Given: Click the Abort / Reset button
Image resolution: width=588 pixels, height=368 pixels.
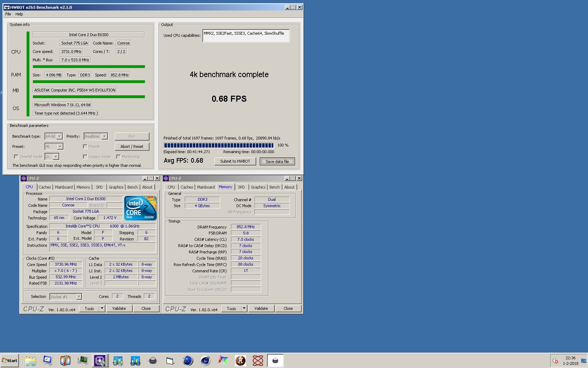Looking at the screenshot, I should pyautogui.click(x=132, y=146).
